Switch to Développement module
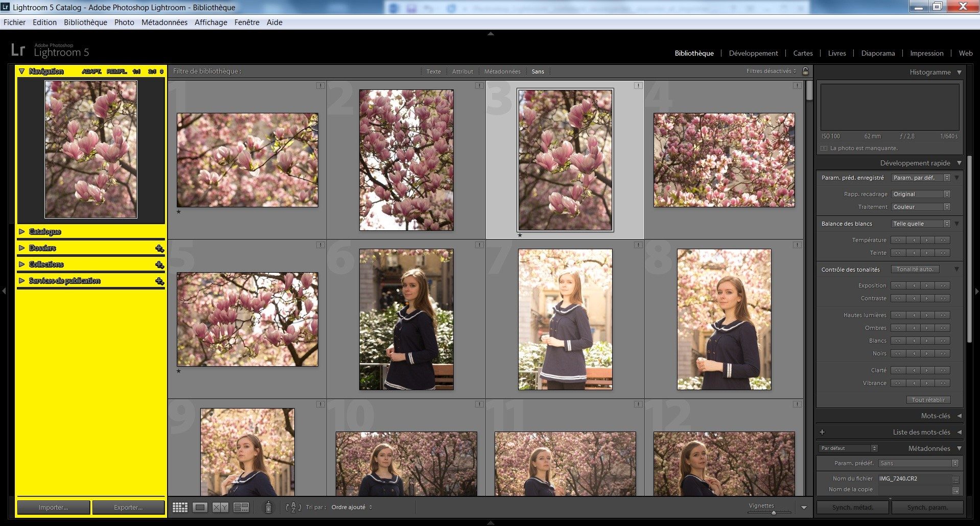 [753, 53]
